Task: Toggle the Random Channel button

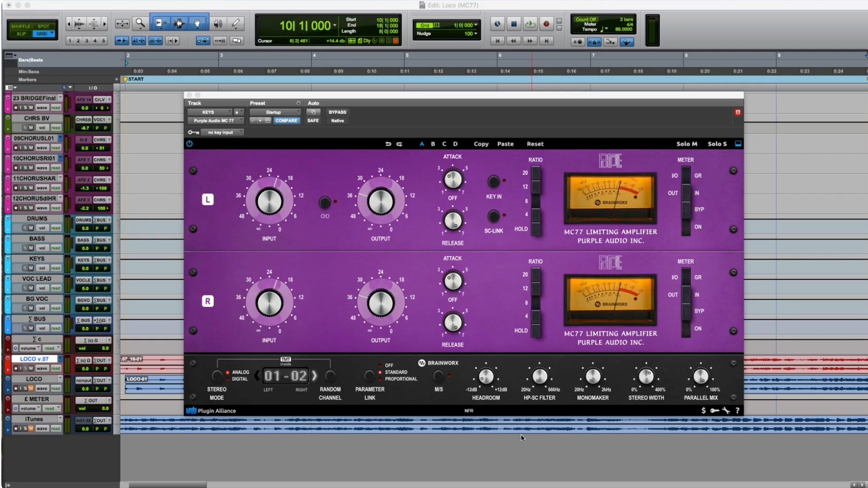Action: 330,375
